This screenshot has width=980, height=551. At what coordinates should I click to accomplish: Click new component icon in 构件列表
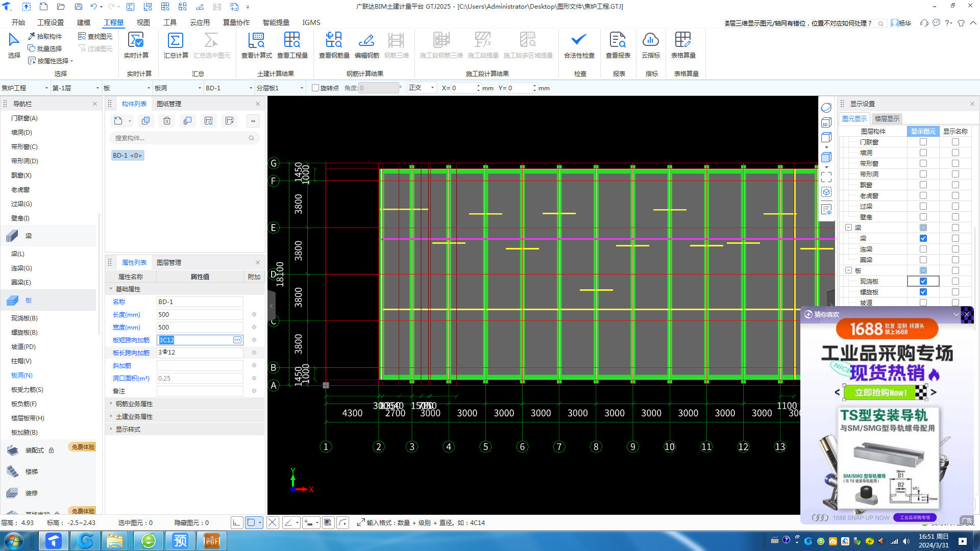click(118, 121)
